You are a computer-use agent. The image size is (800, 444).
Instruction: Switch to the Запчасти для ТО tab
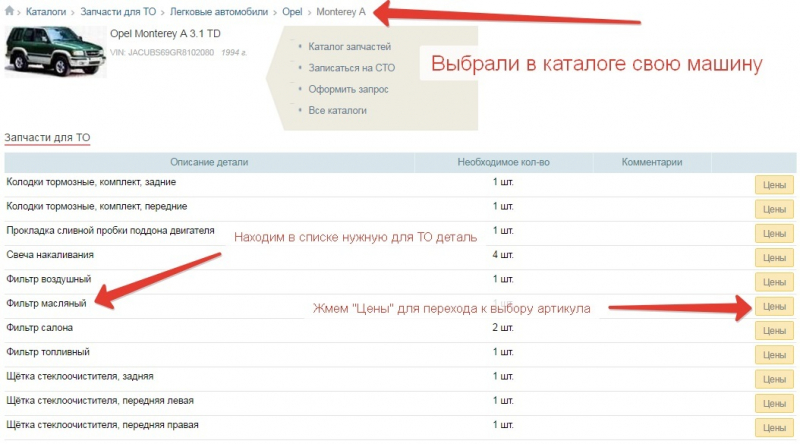[x=47, y=137]
